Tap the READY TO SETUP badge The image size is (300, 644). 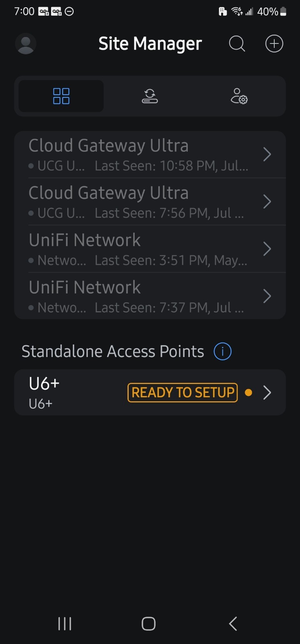[183, 392]
